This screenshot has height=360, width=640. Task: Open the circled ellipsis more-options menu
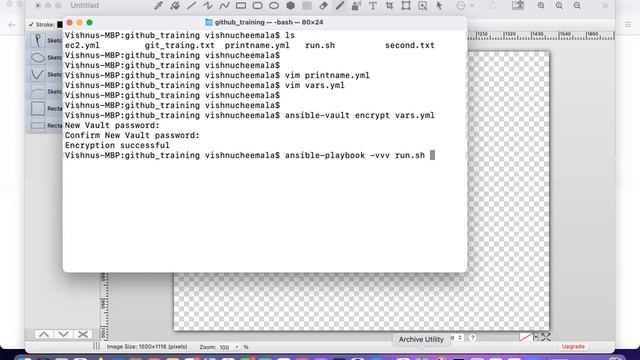click(460, 6)
